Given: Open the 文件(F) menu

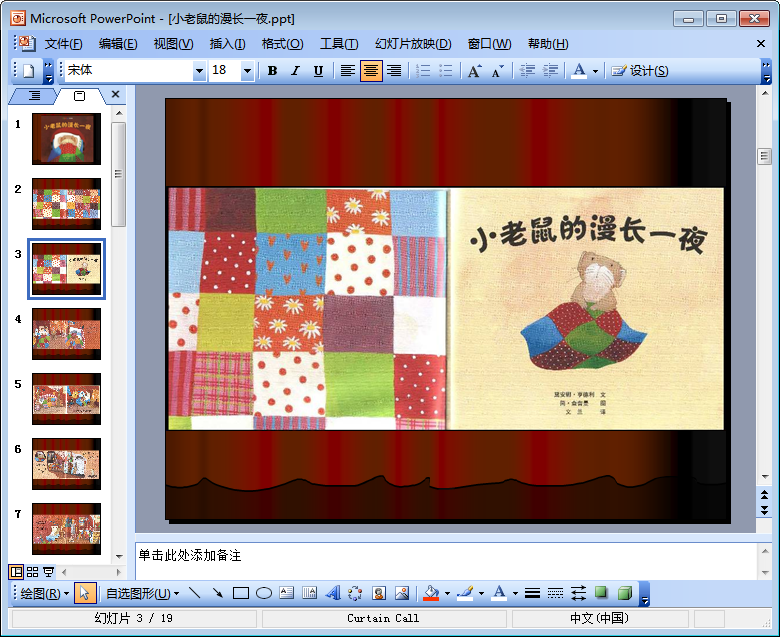Looking at the screenshot, I should coord(63,44).
